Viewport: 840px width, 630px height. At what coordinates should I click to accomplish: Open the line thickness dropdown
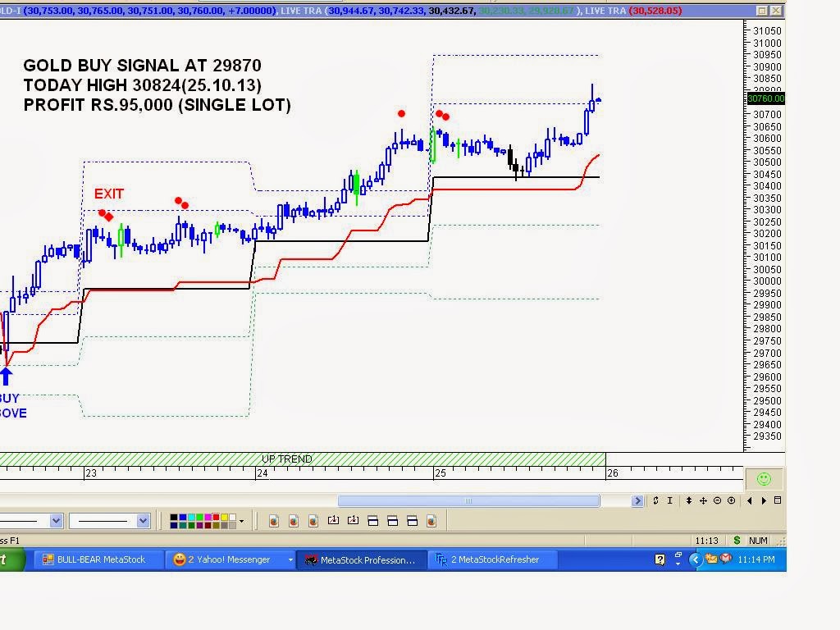141,520
